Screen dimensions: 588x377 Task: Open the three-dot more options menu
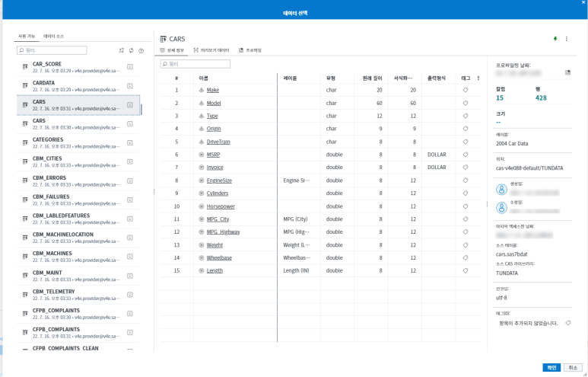[567, 39]
